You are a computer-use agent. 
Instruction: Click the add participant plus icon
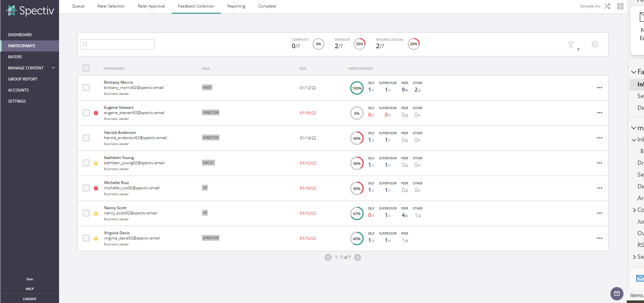pyautogui.click(x=595, y=44)
